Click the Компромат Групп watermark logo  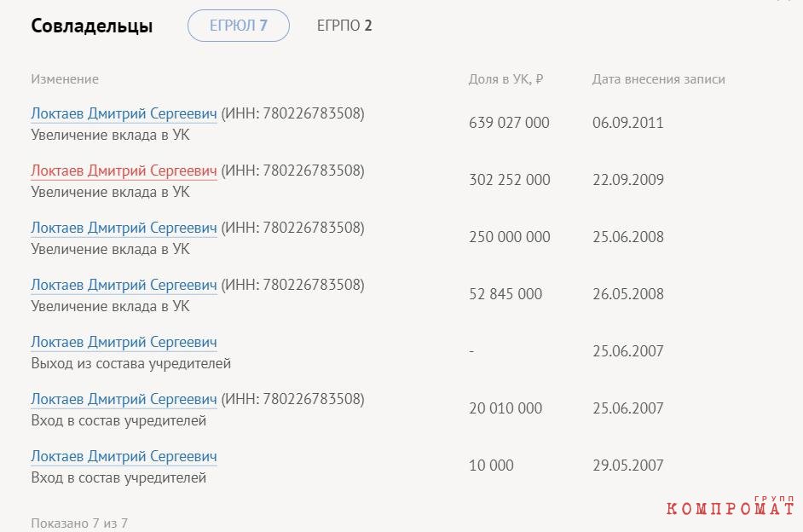point(731,506)
